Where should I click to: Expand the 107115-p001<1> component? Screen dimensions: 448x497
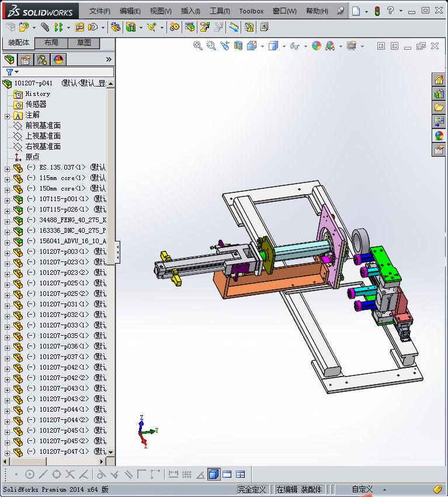point(7,201)
